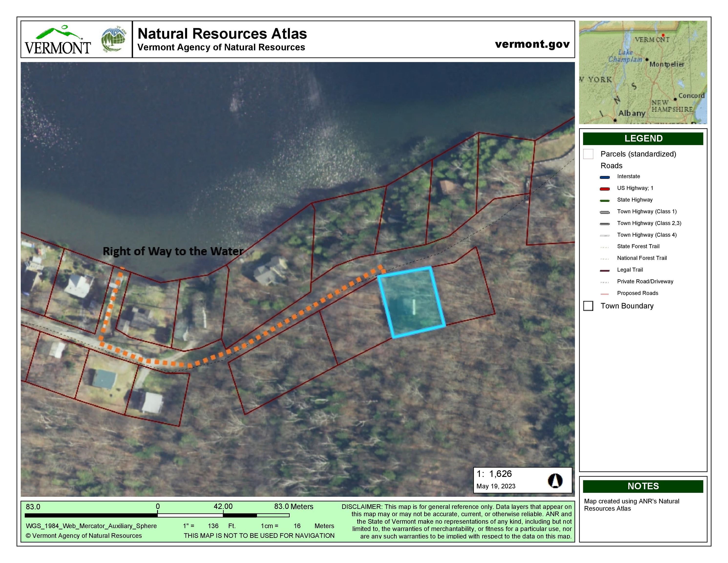This screenshot has width=728, height=563.
Task: Click the Natural Resources Atlas title
Action: click(222, 34)
